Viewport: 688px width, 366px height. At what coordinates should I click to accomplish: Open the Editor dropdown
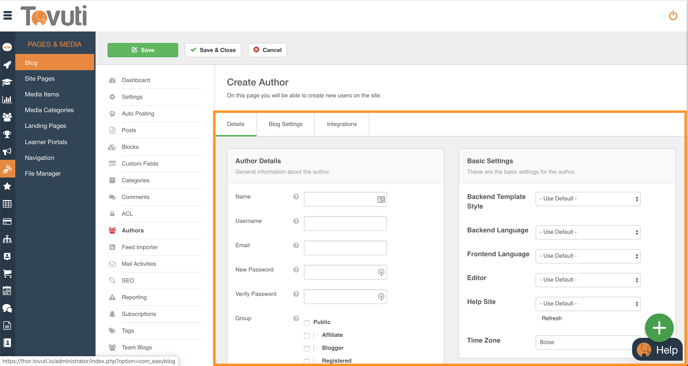pyautogui.click(x=588, y=280)
